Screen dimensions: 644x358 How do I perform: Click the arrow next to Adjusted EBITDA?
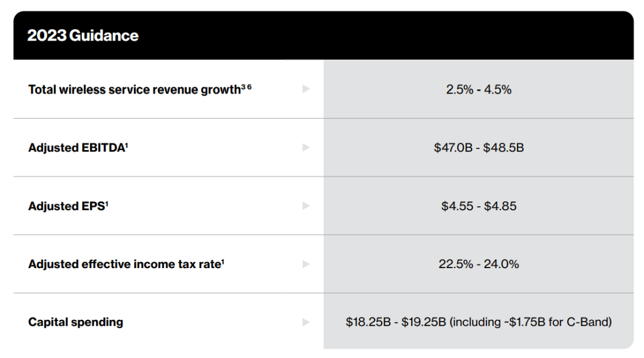[306, 147]
